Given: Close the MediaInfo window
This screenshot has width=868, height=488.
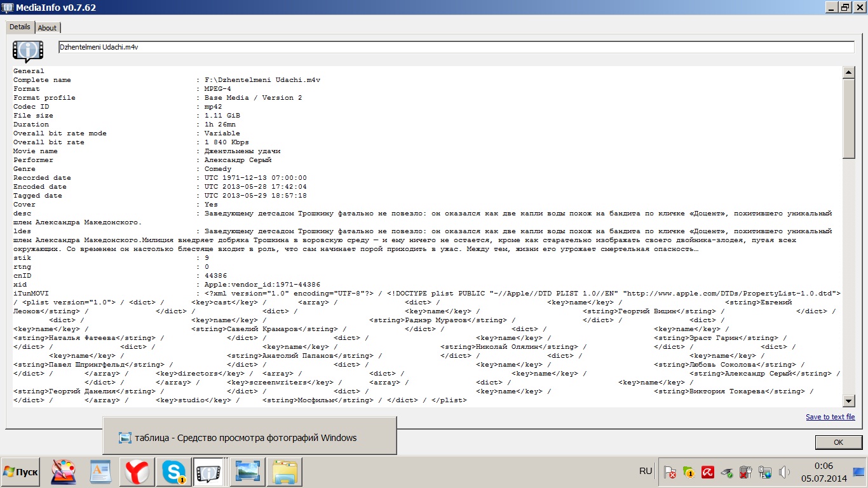Looking at the screenshot, I should point(858,7).
